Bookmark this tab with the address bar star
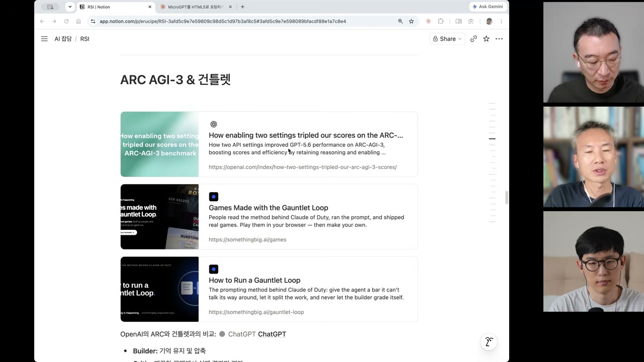The image size is (644, 362). click(412, 21)
